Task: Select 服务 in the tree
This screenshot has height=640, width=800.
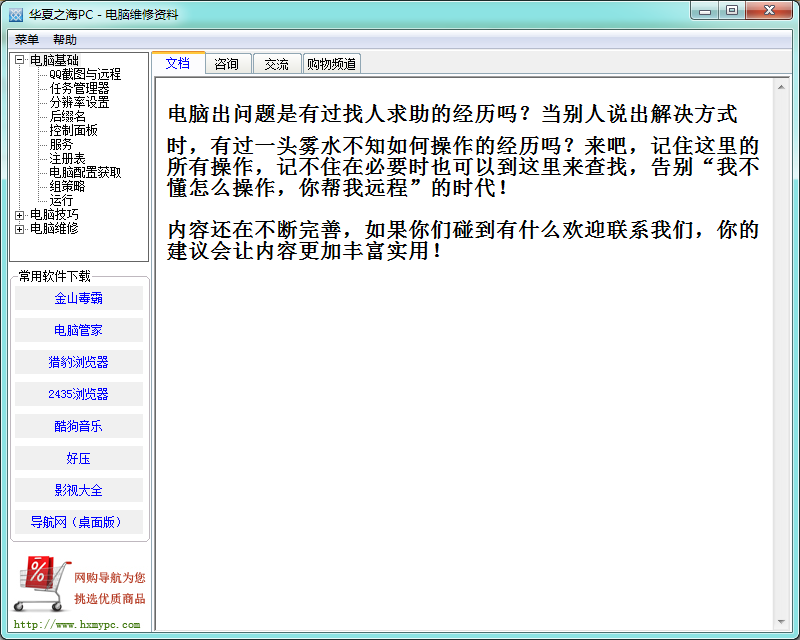Action: tap(61, 144)
